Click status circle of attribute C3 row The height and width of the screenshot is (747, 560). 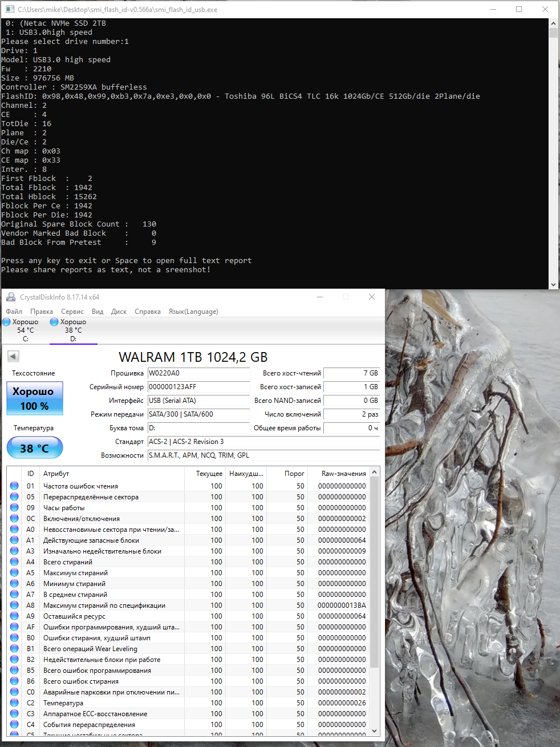point(14,713)
